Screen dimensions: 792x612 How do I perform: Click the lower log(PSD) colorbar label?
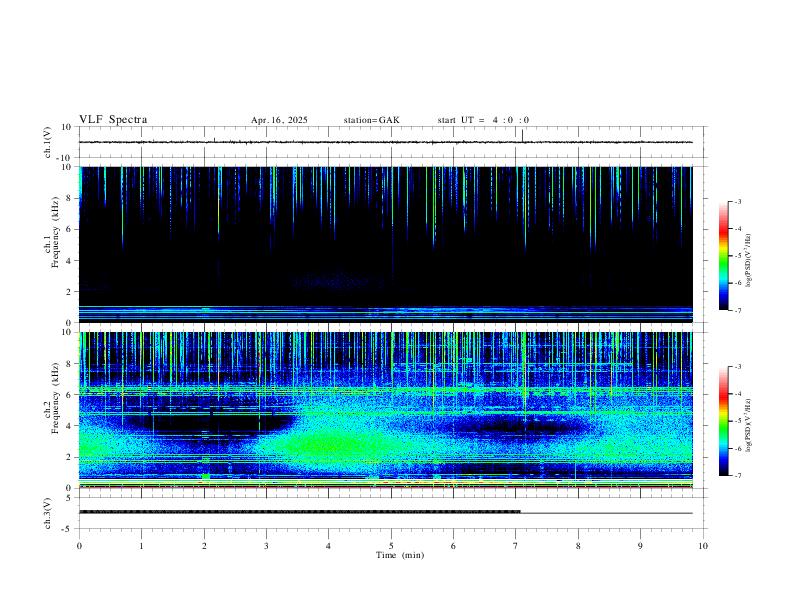point(748,425)
